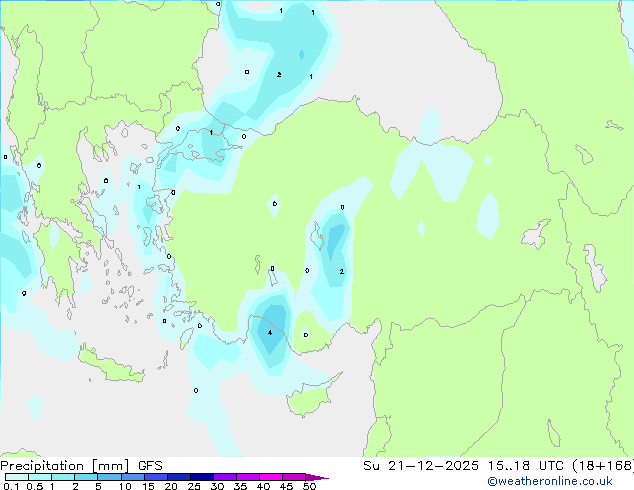The width and height of the screenshot is (634, 490).
Task: Select the 1–2 mm legend color swatch
Action: [x=63, y=477]
